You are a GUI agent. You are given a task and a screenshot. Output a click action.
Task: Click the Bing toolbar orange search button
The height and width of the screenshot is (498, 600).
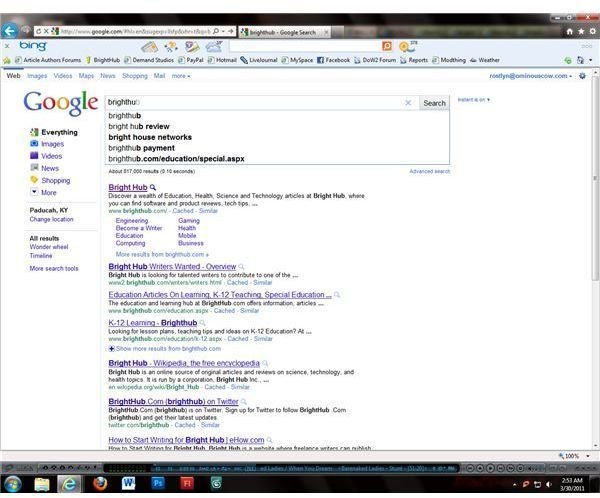click(387, 46)
